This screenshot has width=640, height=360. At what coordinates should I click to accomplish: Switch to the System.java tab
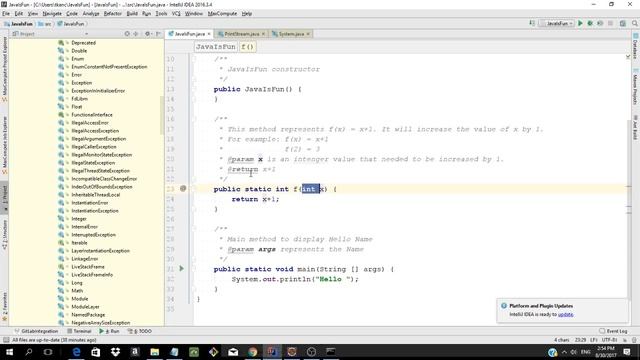[x=291, y=34]
